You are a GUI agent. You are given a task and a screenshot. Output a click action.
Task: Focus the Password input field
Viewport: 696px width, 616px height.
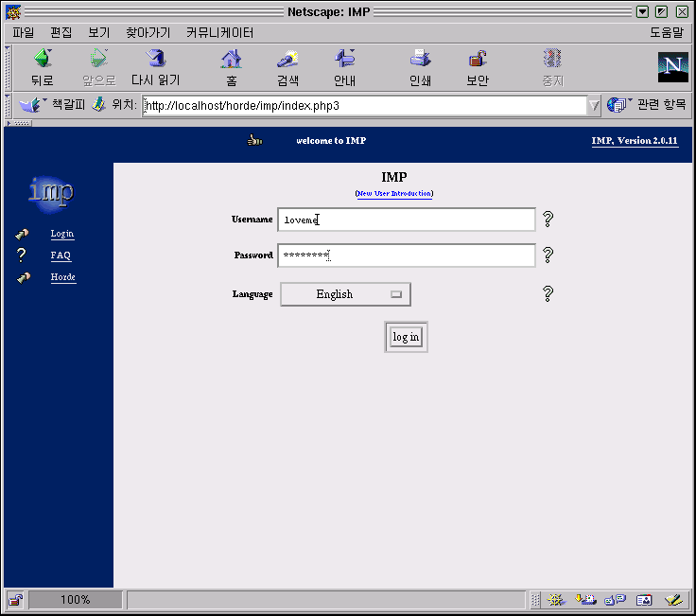406,255
